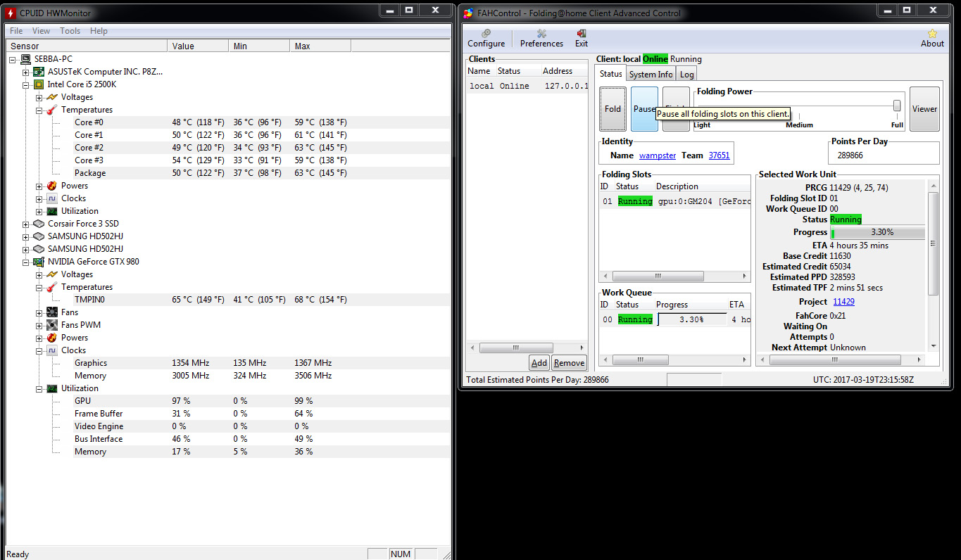This screenshot has height=560, width=961.
Task: Click the Exit icon in FAHControl toolbar
Action: 582,33
